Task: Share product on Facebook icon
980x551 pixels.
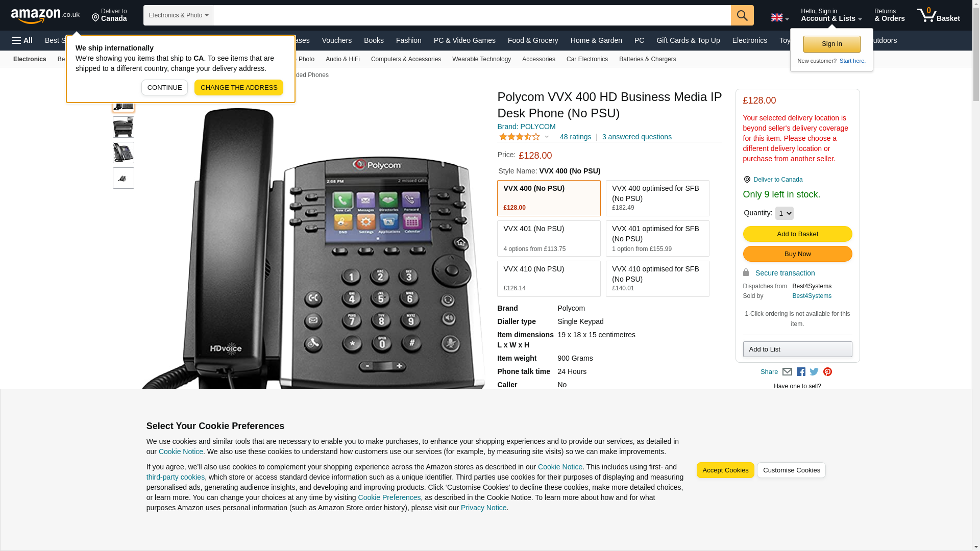Action: (801, 372)
